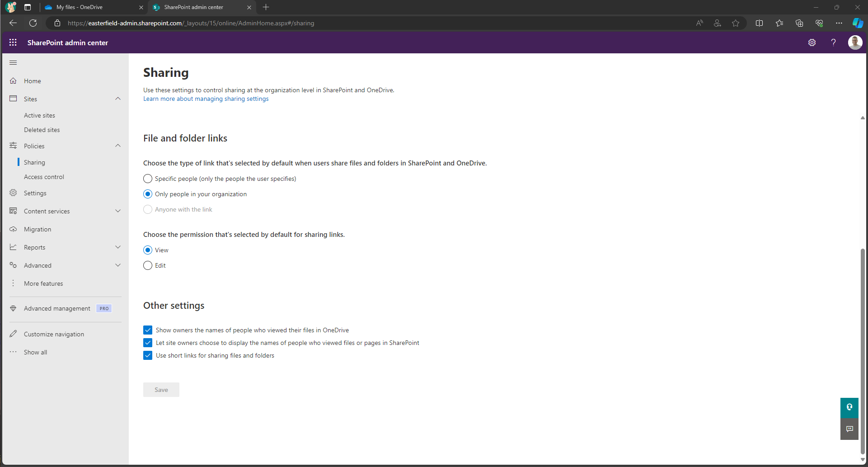Select Only people in your organization
The image size is (868, 467).
click(148, 194)
